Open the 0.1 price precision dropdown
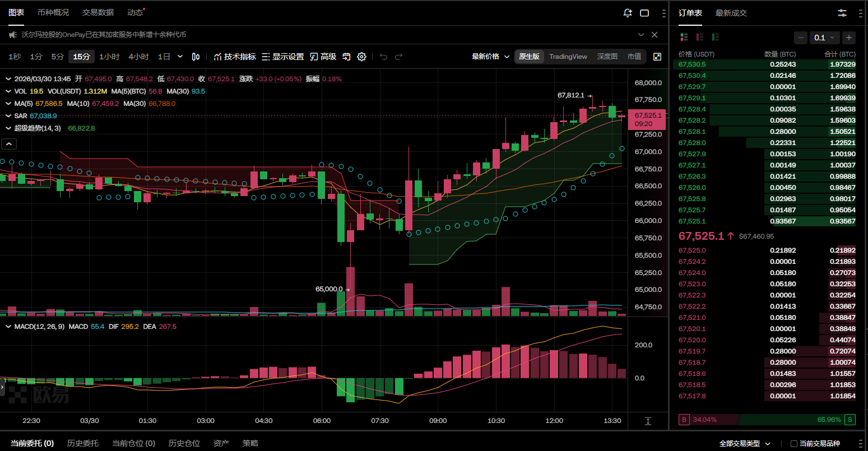The image size is (868, 451). click(824, 38)
